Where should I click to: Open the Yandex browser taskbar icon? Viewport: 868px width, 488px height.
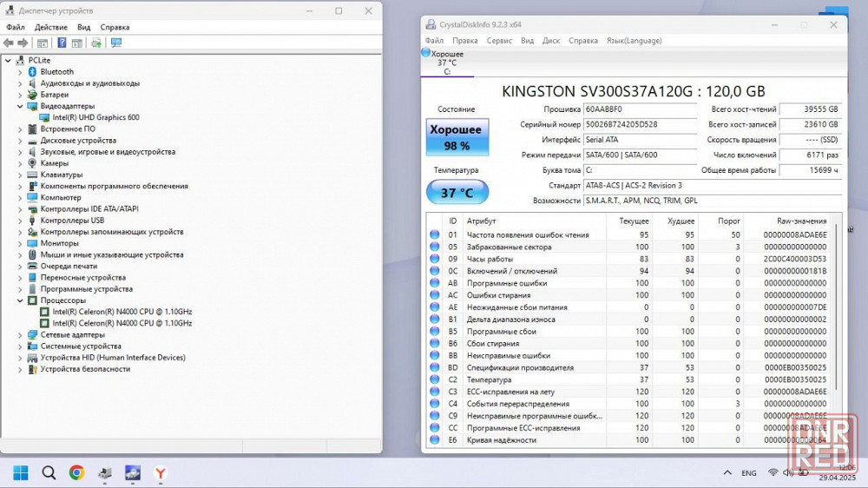[161, 472]
